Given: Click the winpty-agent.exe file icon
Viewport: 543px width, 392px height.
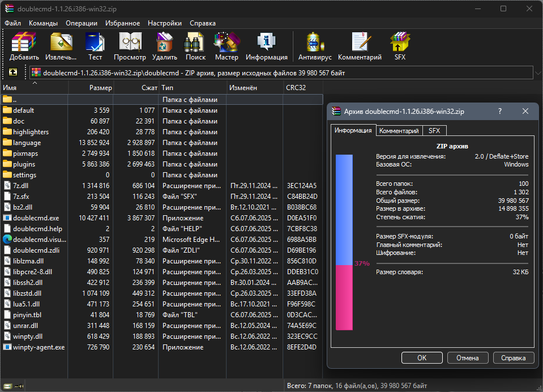Looking at the screenshot, I should pyautogui.click(x=7, y=347).
